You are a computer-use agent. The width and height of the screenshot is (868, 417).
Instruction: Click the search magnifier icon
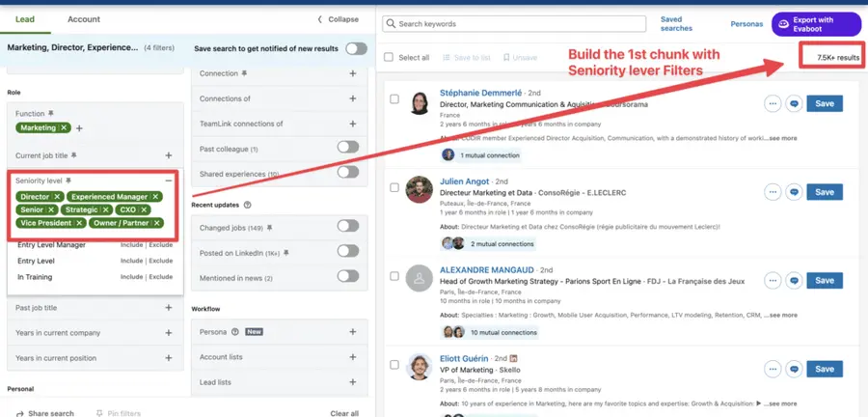[x=392, y=24]
